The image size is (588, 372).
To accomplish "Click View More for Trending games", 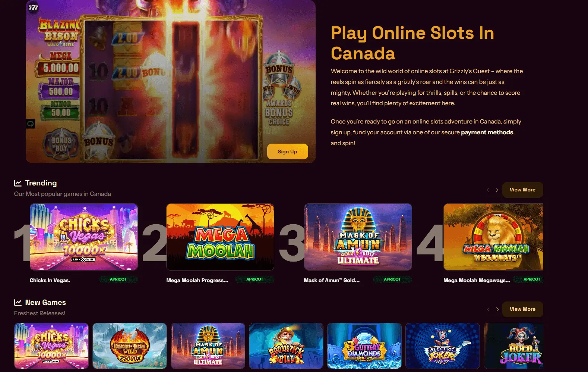I will click(x=522, y=190).
